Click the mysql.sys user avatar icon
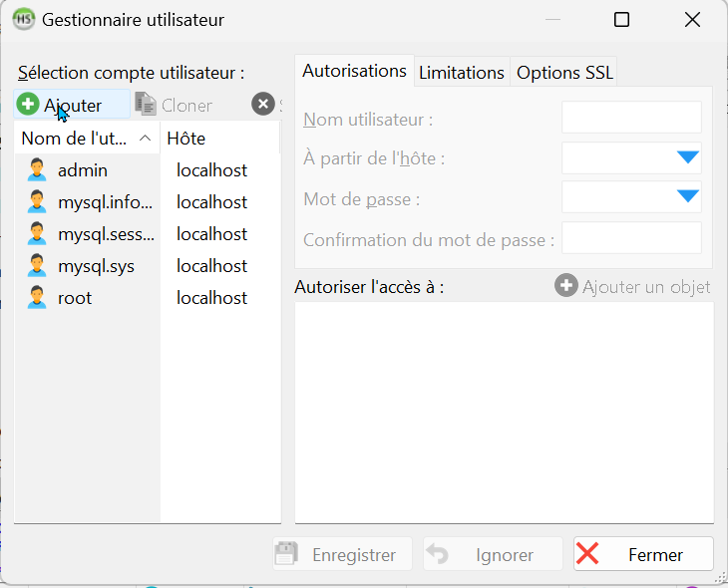The image size is (728, 588). pyautogui.click(x=37, y=266)
